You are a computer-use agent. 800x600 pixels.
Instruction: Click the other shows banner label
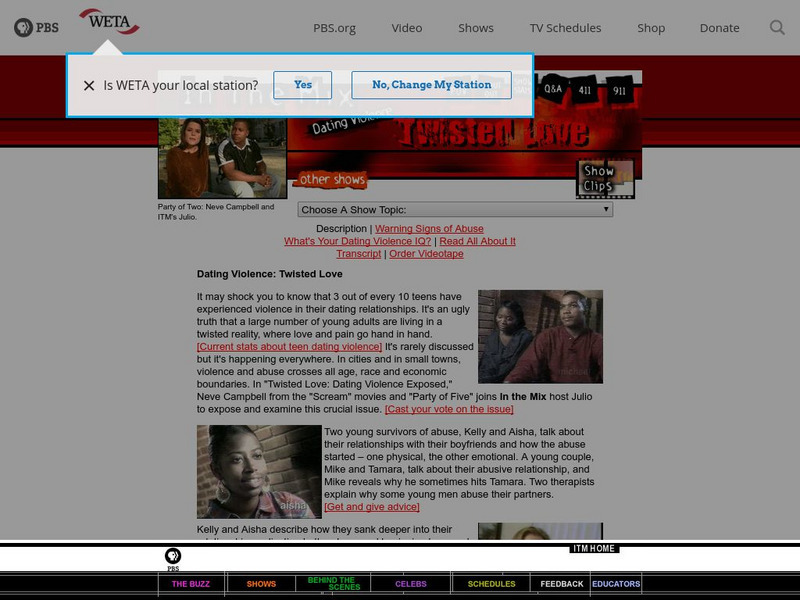coord(332,179)
